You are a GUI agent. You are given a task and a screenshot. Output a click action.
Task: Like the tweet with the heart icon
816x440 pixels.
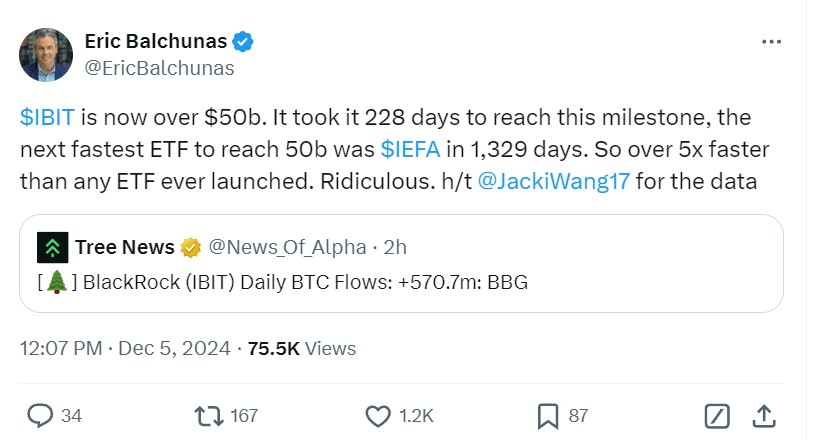click(x=378, y=415)
